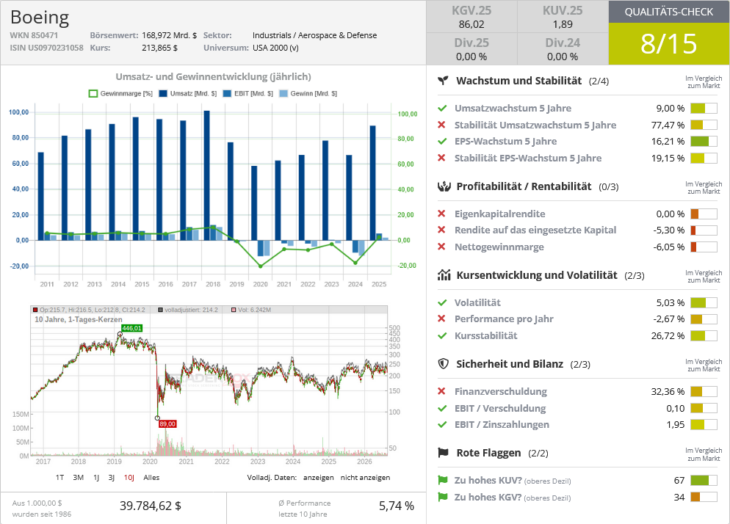Select the 1T chart time range

(60, 477)
